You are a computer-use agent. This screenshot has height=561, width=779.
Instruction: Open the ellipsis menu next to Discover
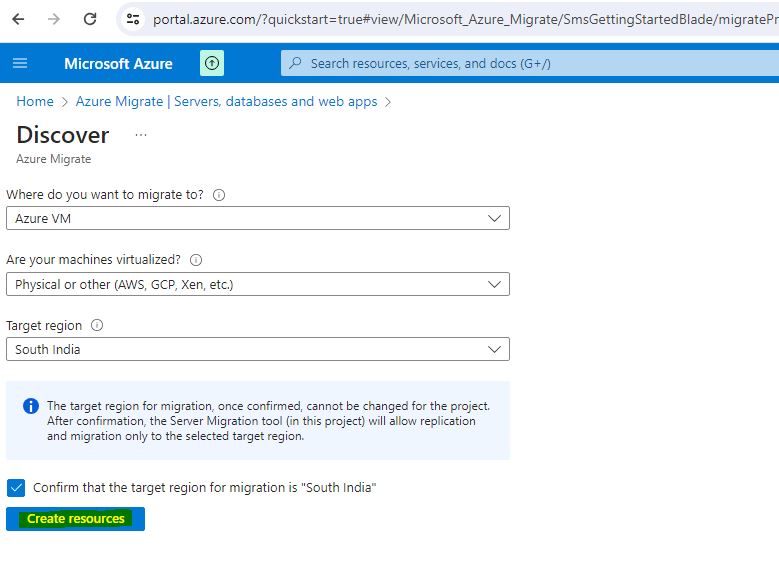click(x=141, y=135)
